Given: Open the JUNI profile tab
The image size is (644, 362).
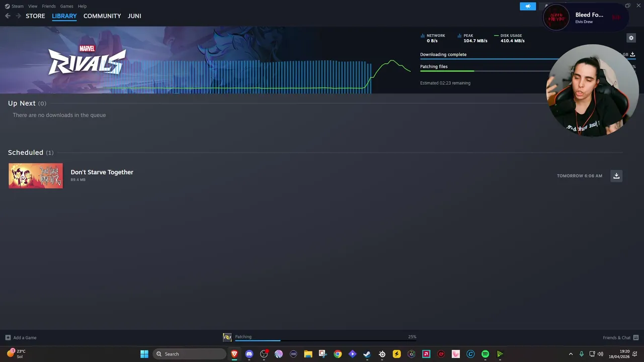Looking at the screenshot, I should click(134, 16).
